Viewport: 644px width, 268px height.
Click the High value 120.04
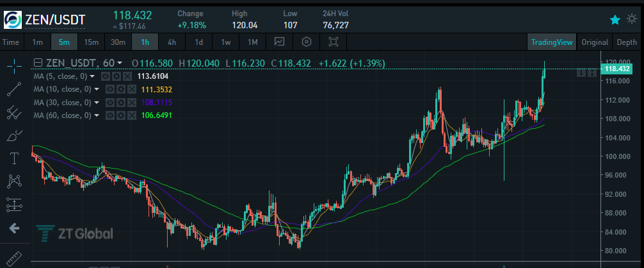(245, 26)
